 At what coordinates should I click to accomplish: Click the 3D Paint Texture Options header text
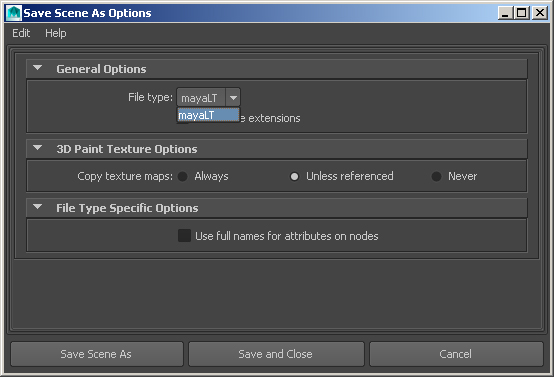[127, 149]
